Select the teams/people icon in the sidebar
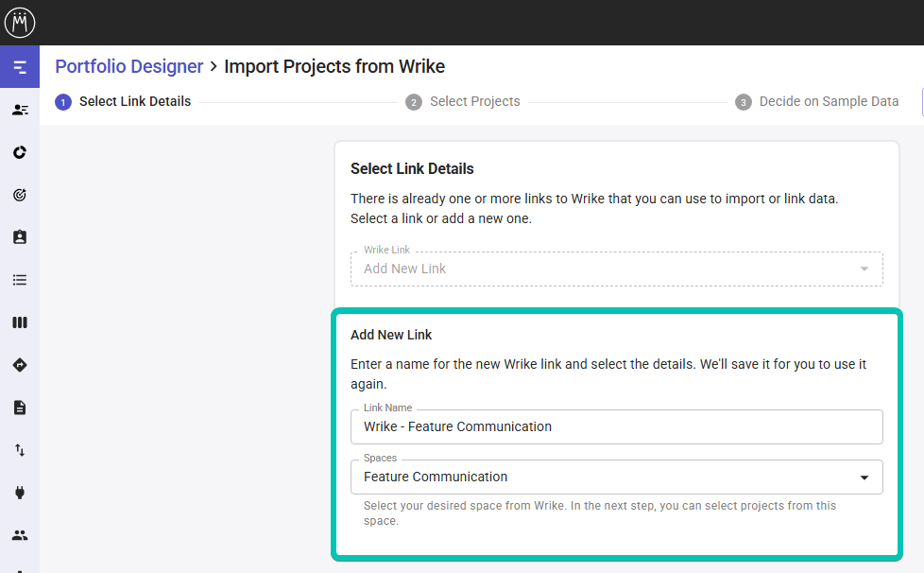This screenshot has height=573, width=924. point(19,534)
